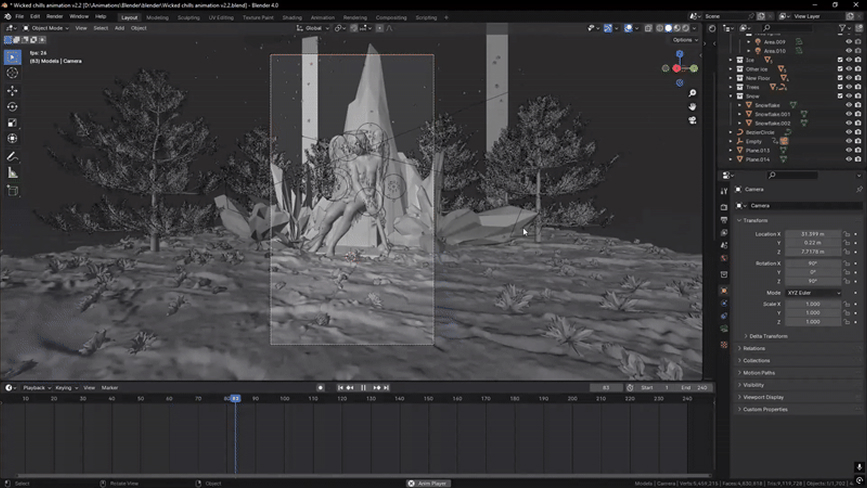
Task: Select the Move tool
Action: pos(12,90)
